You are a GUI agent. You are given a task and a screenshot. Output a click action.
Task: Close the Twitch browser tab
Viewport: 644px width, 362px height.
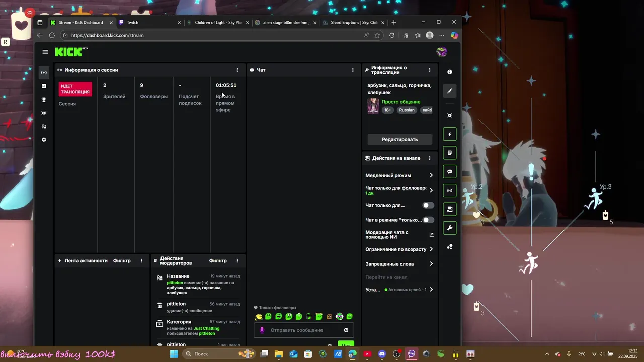tap(179, 22)
